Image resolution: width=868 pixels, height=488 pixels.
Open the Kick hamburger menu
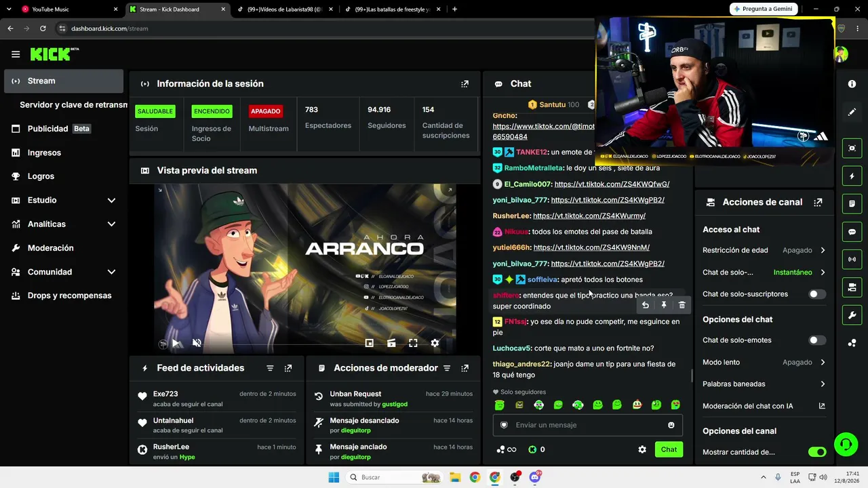coord(16,54)
